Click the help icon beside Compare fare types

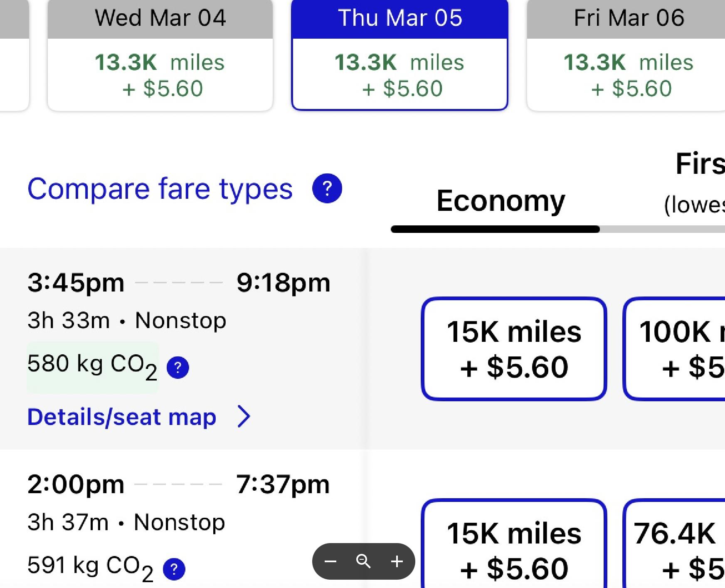(x=327, y=188)
